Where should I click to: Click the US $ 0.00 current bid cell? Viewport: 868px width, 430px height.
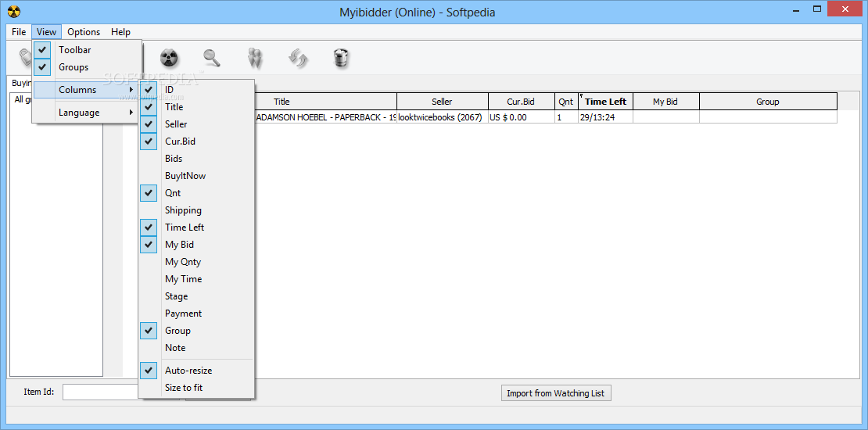tap(522, 117)
